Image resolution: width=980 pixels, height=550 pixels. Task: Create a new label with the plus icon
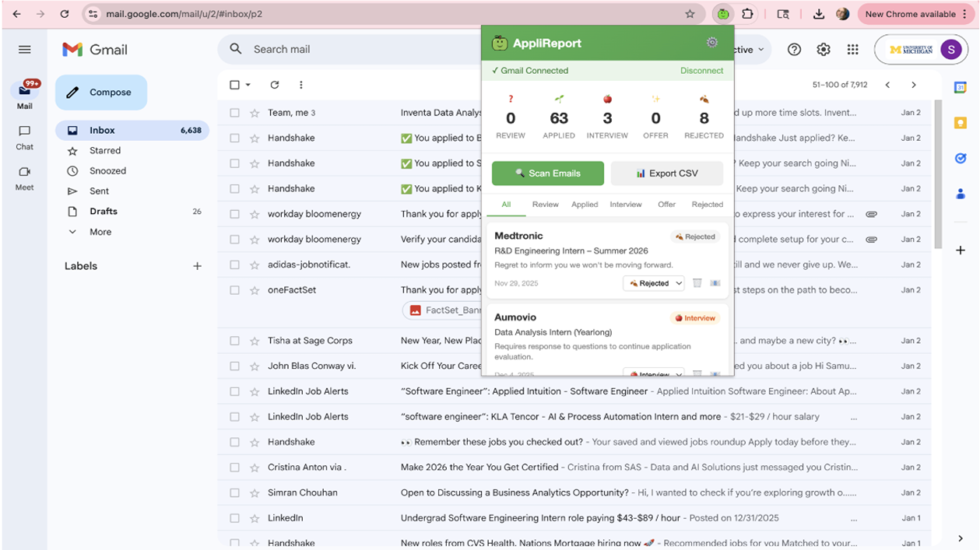[197, 266]
